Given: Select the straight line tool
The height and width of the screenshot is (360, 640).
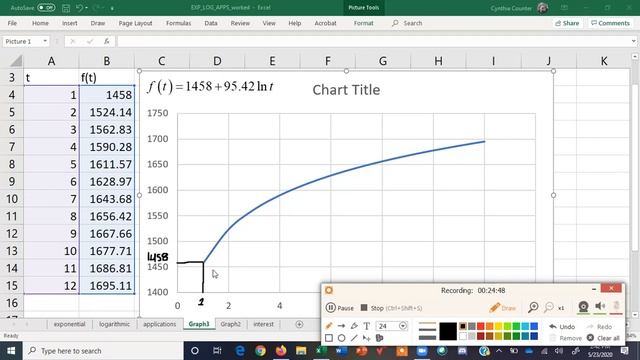Looking at the screenshot, I should coord(354,338).
